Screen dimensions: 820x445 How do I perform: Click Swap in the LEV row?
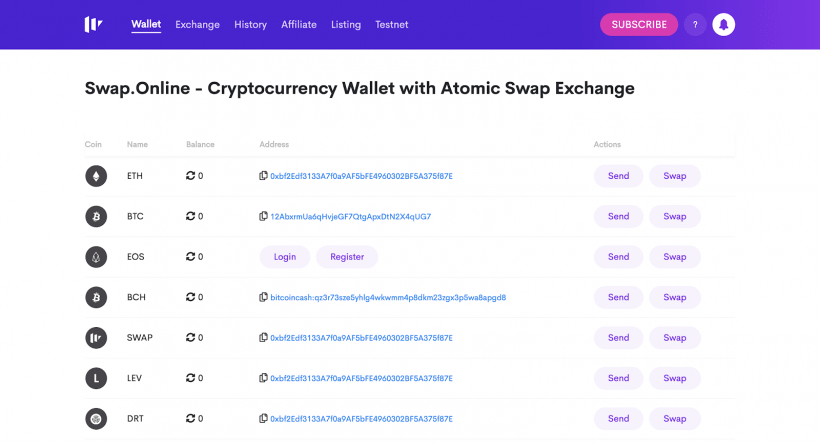pos(675,378)
